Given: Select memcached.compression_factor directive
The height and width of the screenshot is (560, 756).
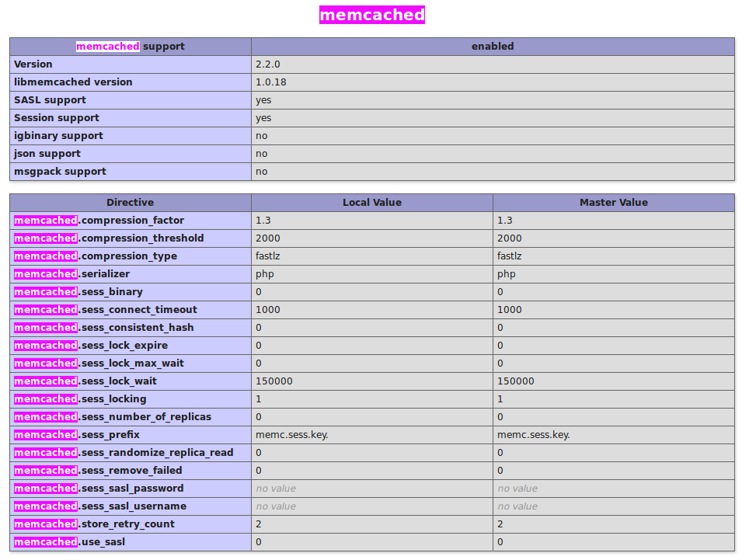Looking at the screenshot, I should tap(99, 221).
